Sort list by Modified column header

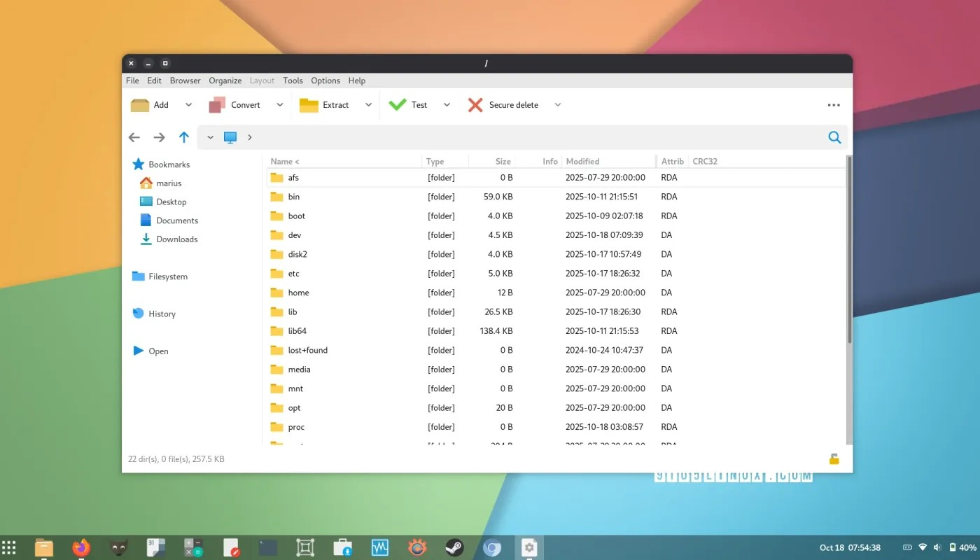(582, 162)
